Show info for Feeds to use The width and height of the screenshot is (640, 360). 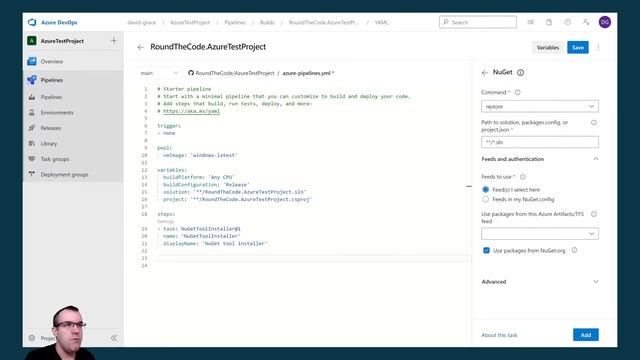(522, 177)
